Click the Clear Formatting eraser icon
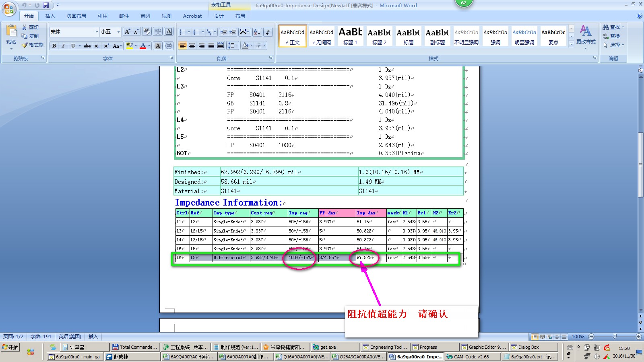Image resolution: width=644 pixels, height=362 pixels. coord(147,32)
